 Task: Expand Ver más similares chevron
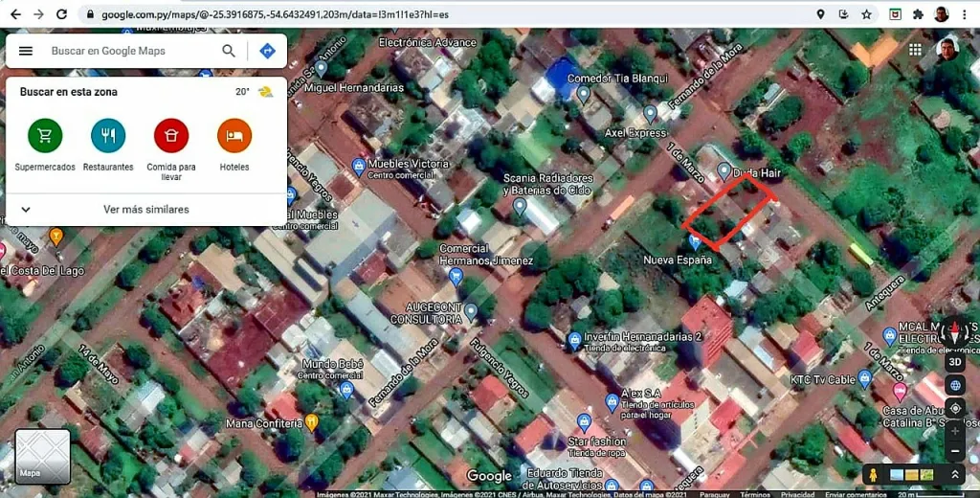coord(26,210)
